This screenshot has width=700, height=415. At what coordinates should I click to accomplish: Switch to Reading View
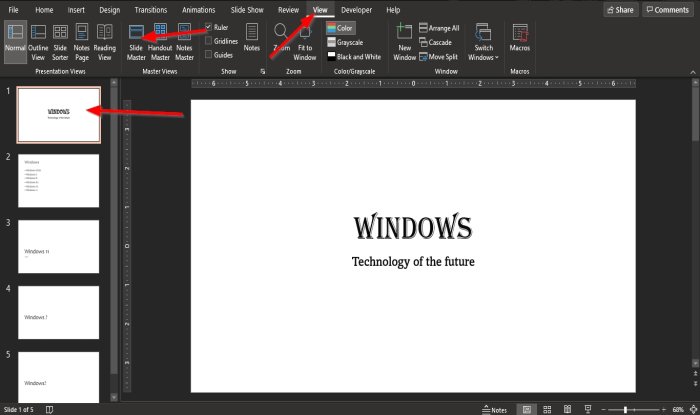tap(105, 40)
